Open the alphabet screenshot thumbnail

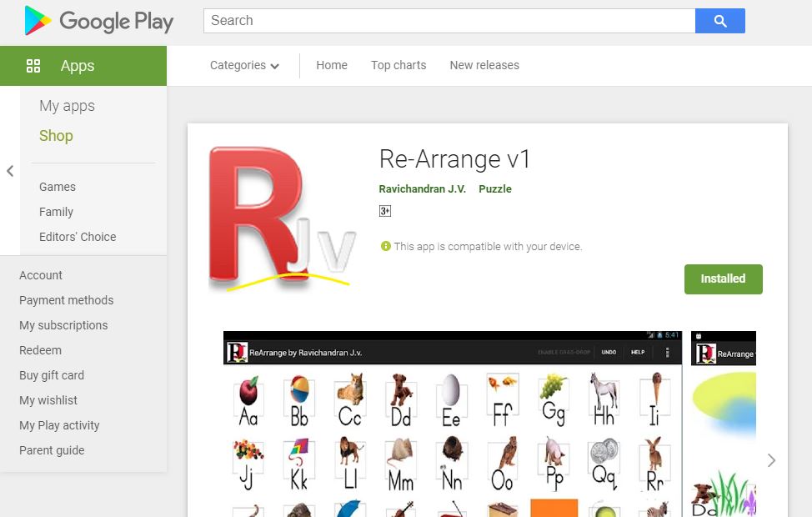click(x=453, y=424)
